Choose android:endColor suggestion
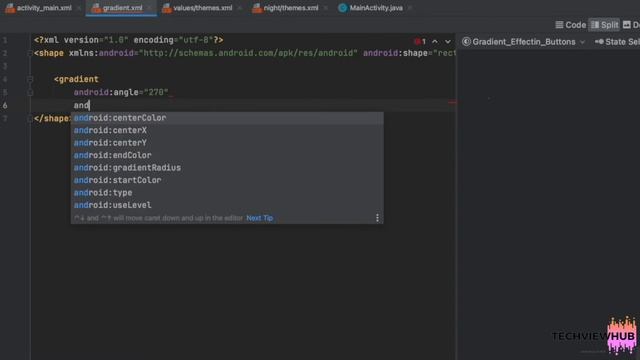This screenshot has width=640, height=360. 227,156
